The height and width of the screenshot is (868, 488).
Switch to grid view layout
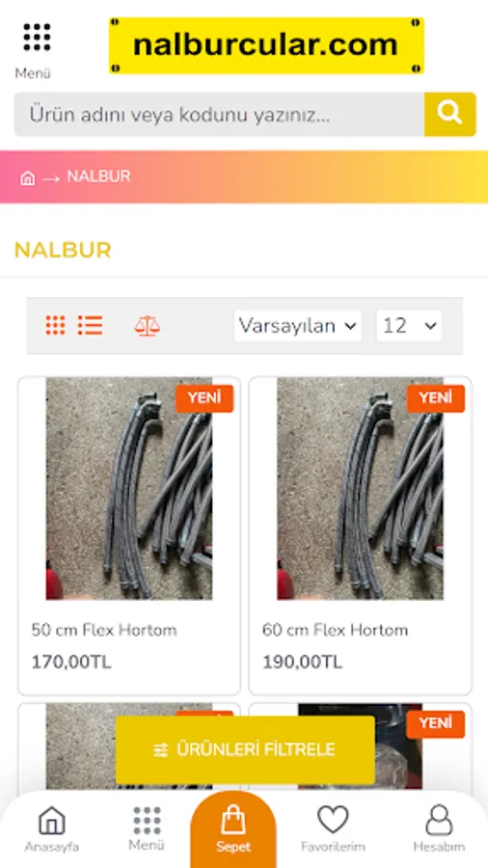point(55,326)
